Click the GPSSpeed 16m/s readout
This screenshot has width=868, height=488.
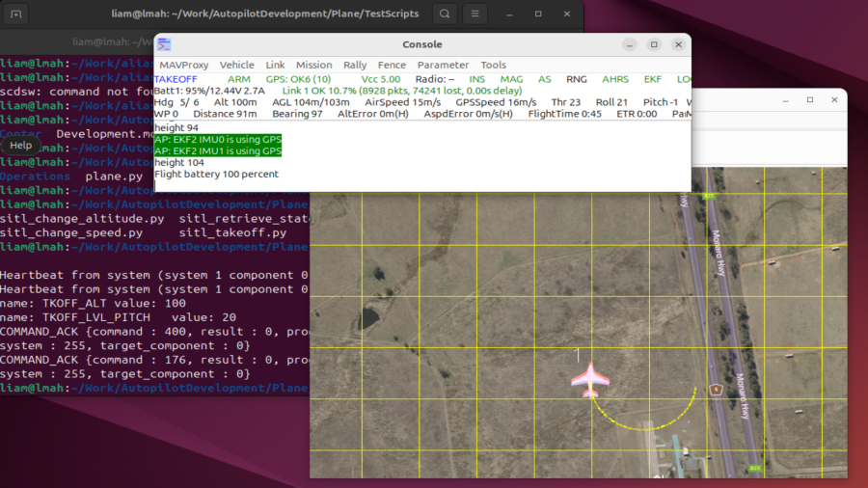(x=496, y=102)
